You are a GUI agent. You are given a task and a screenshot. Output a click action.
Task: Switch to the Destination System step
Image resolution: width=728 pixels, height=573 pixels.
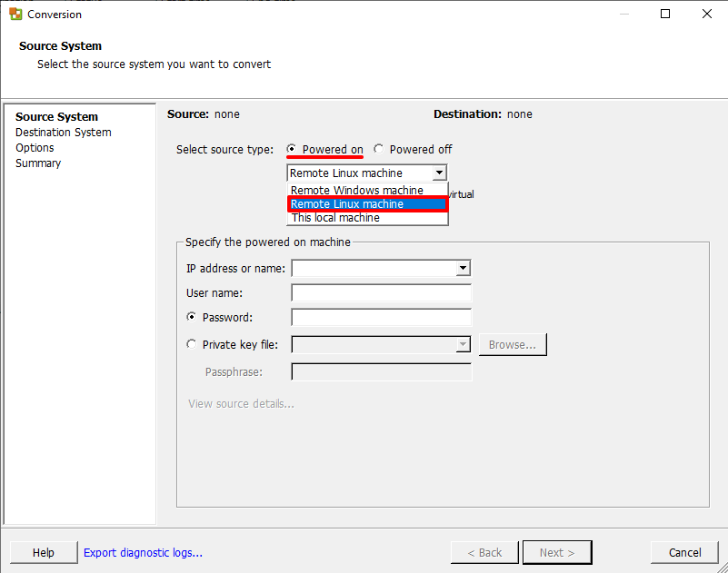(x=63, y=132)
